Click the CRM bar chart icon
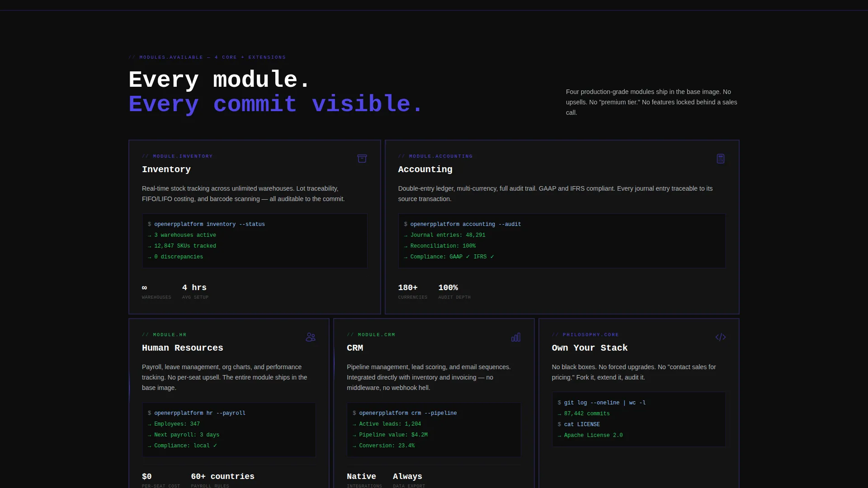868x488 pixels. pos(516,337)
